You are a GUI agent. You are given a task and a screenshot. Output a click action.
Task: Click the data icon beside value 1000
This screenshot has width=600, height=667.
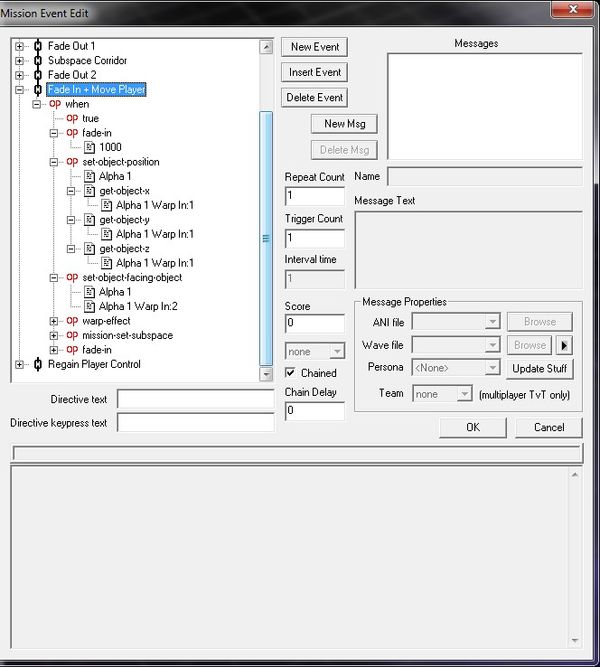pos(89,147)
